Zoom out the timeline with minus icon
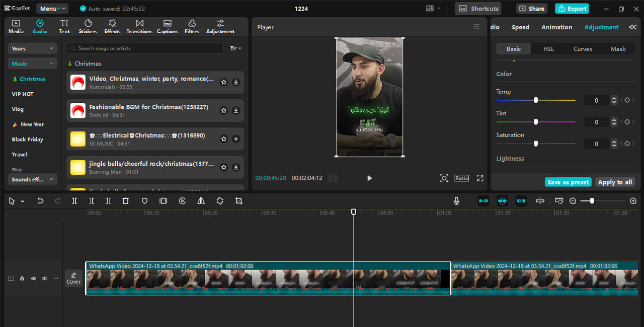This screenshot has width=644, height=327. [573, 201]
